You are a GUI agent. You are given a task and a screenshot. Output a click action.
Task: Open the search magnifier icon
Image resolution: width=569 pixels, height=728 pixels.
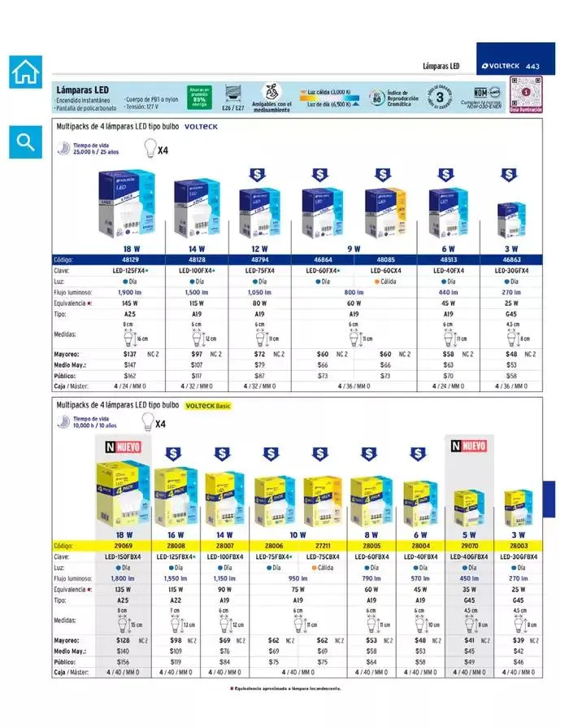coord(25,142)
